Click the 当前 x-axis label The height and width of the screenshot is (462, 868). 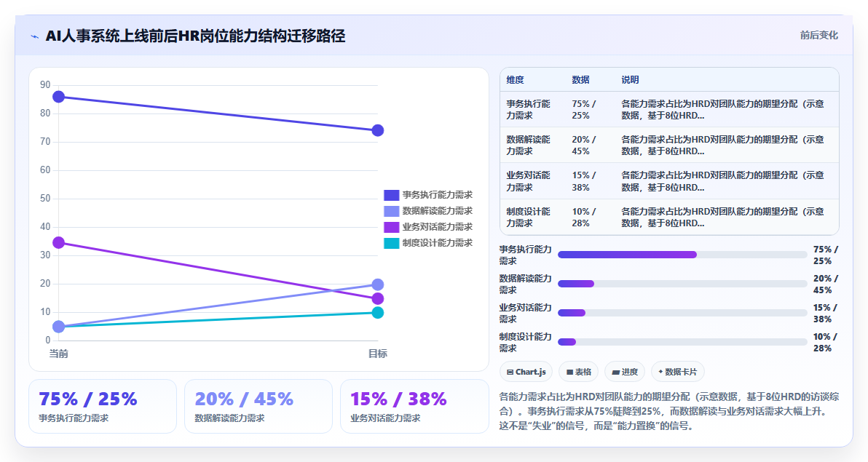coord(59,354)
